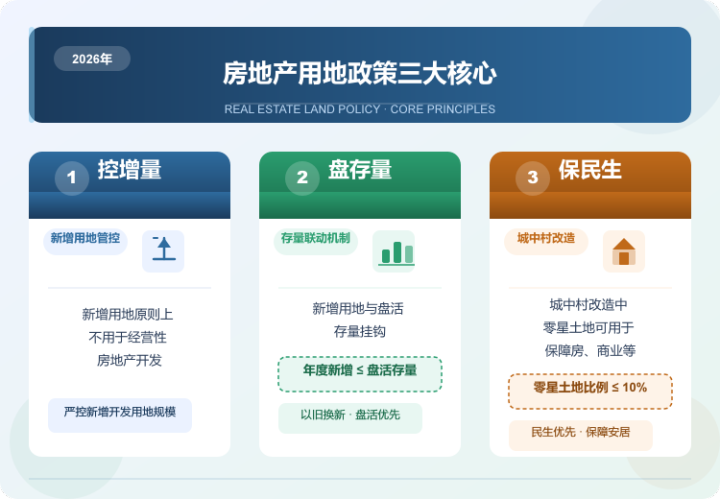Click the text 房地产开发
The image size is (720, 499).
[129, 361]
